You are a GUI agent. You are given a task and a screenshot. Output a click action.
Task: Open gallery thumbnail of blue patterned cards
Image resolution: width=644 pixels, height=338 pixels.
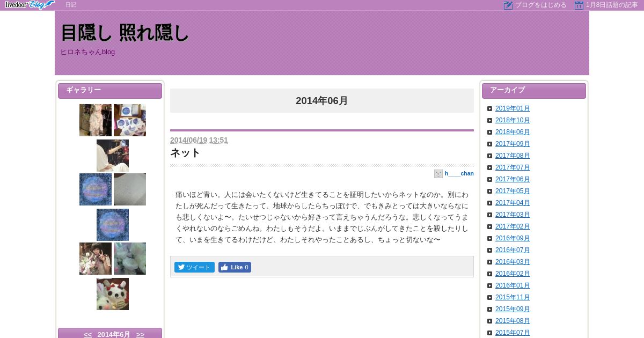pos(130,120)
